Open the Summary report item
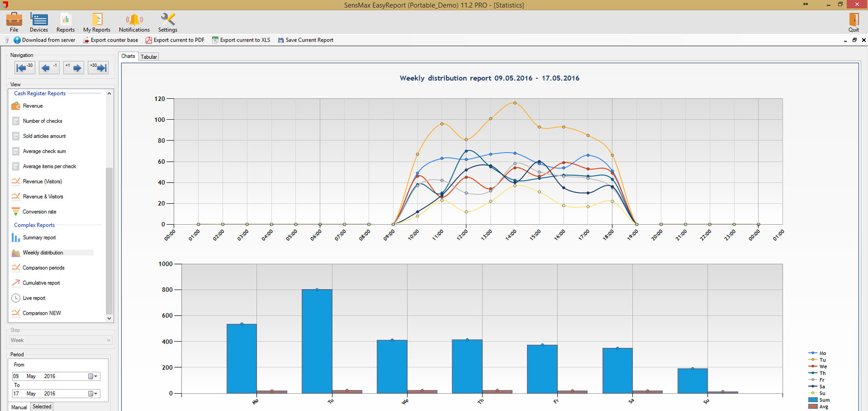The width and height of the screenshot is (868, 411). [x=39, y=237]
